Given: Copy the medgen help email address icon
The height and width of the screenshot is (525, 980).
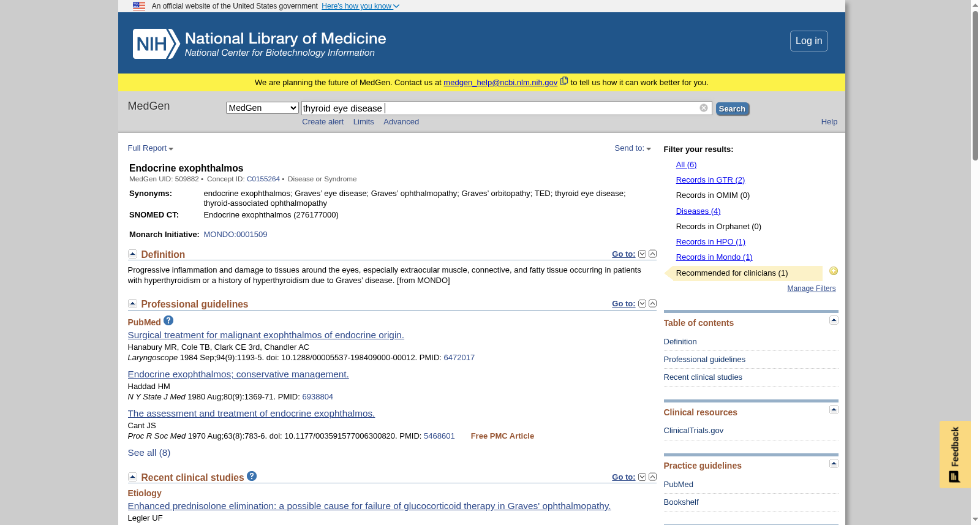Looking at the screenshot, I should [x=564, y=81].
